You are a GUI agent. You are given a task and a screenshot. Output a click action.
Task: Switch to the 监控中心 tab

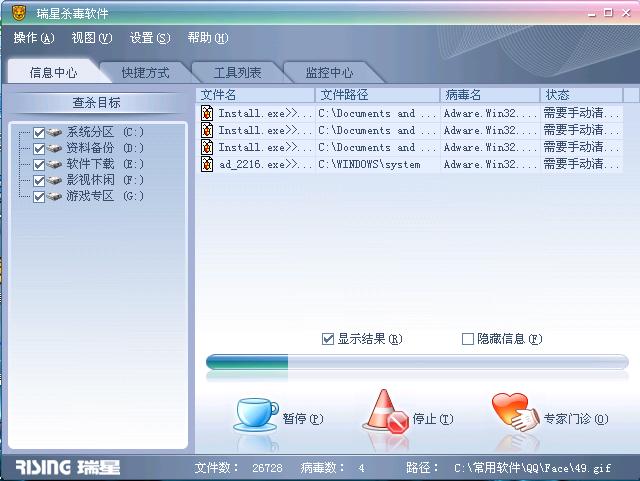coord(329,72)
